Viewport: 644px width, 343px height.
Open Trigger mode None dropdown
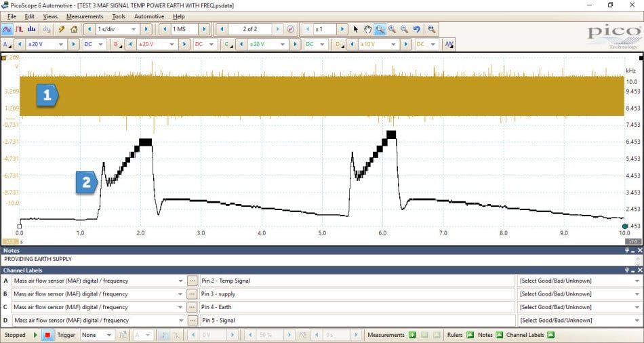pyautogui.click(x=109, y=335)
